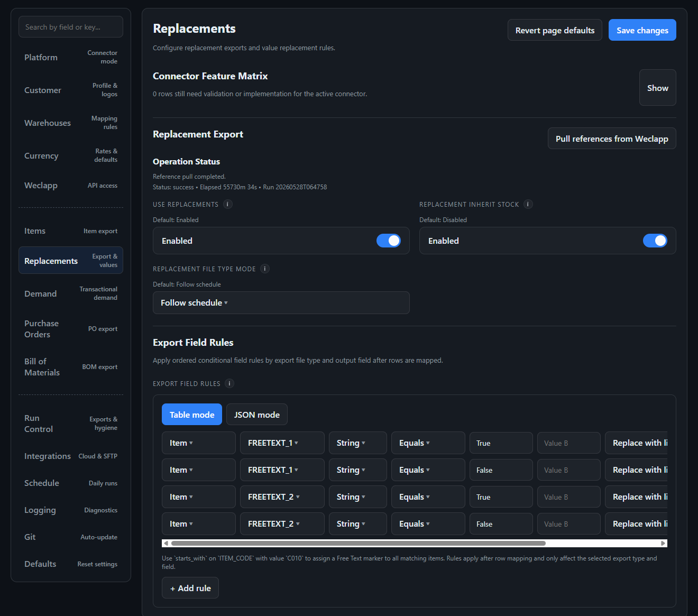Open the Schedule daily runs page
This screenshot has height=616, width=698.
[71, 483]
